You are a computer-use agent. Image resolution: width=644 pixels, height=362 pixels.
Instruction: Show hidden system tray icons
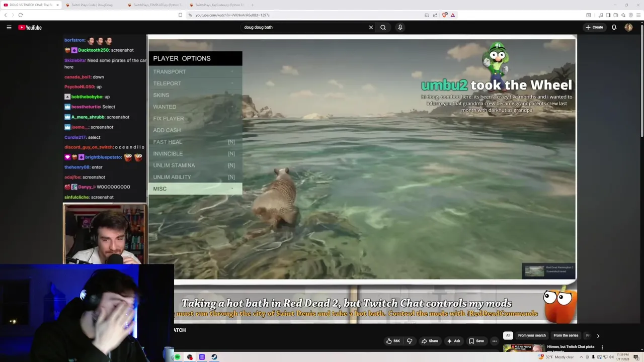tap(581, 357)
